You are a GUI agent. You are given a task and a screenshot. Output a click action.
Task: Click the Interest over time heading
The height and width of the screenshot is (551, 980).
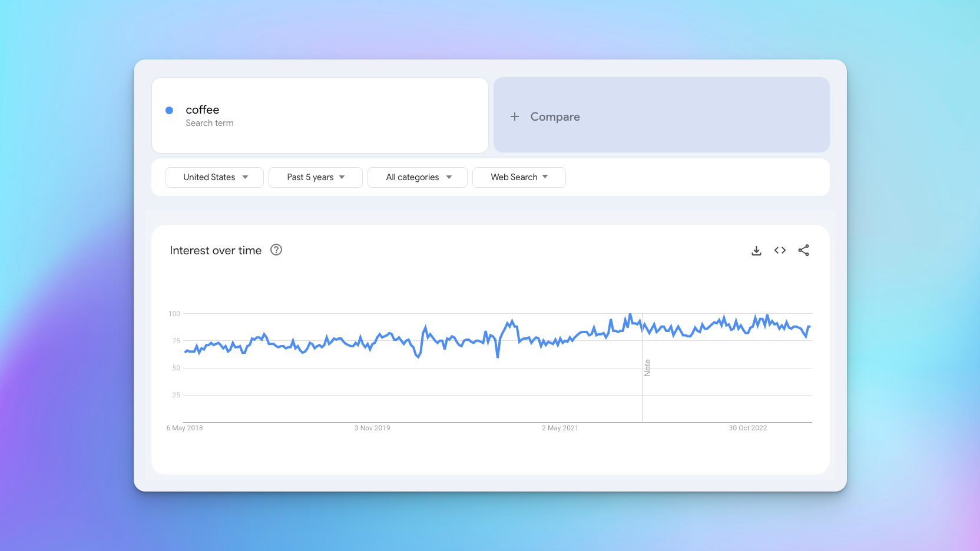pyautogui.click(x=216, y=250)
